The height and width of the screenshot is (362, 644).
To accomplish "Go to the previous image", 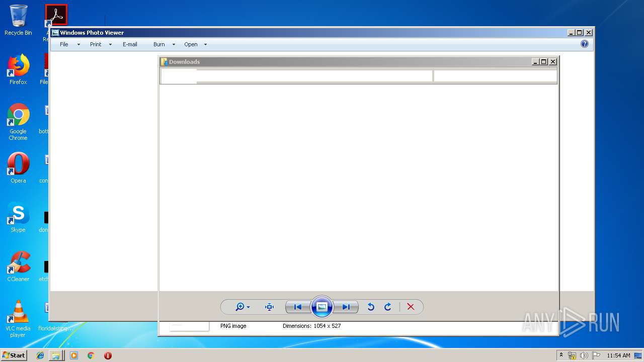I will pyautogui.click(x=298, y=307).
